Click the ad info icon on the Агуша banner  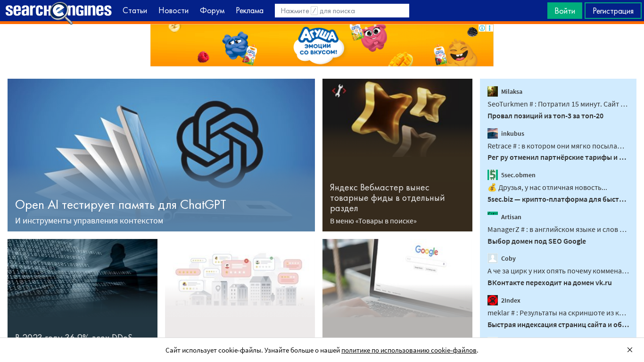pos(482,28)
